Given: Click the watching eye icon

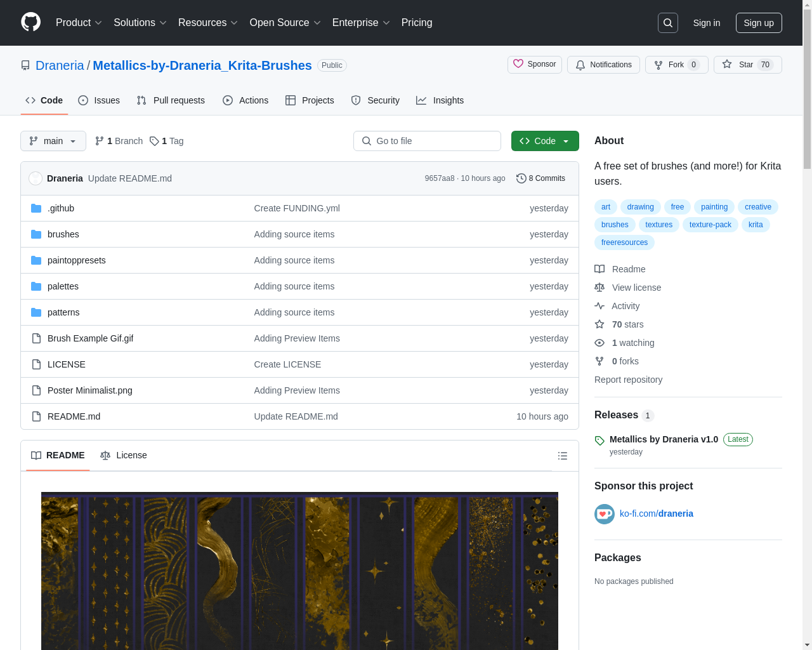Looking at the screenshot, I should pos(599,343).
